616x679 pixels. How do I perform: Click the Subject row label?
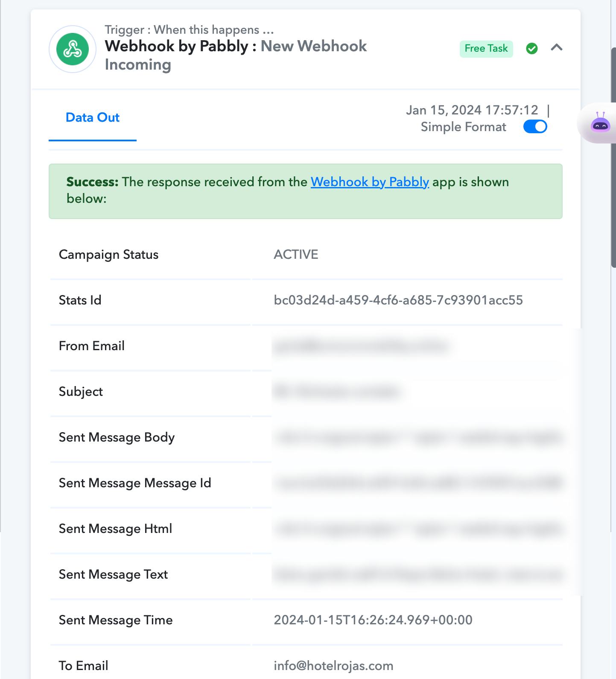tap(81, 392)
